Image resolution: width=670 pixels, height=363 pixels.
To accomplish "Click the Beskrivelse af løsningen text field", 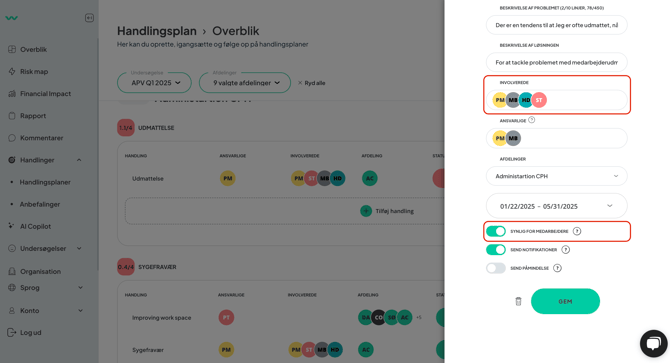I will pyautogui.click(x=556, y=62).
